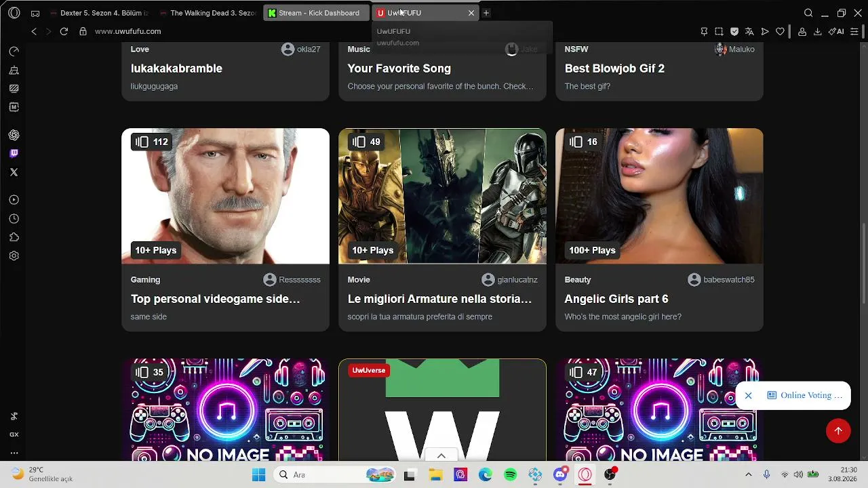This screenshot has height=488, width=868.
Task: Visit author babeswatch85 profile
Action: [721, 280]
